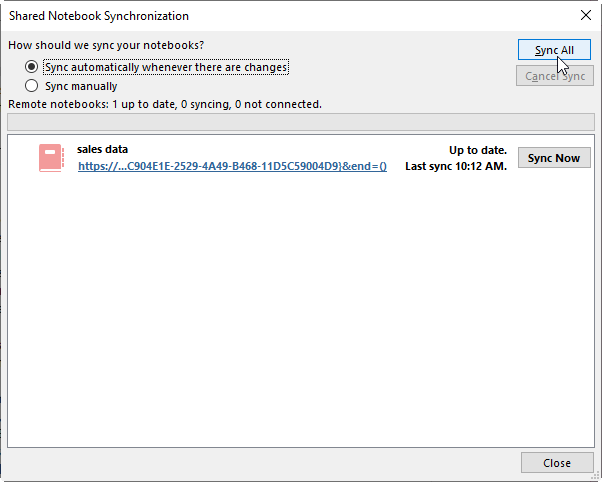Open the sales data notebook URL link
602x482 pixels.
[x=232, y=166]
